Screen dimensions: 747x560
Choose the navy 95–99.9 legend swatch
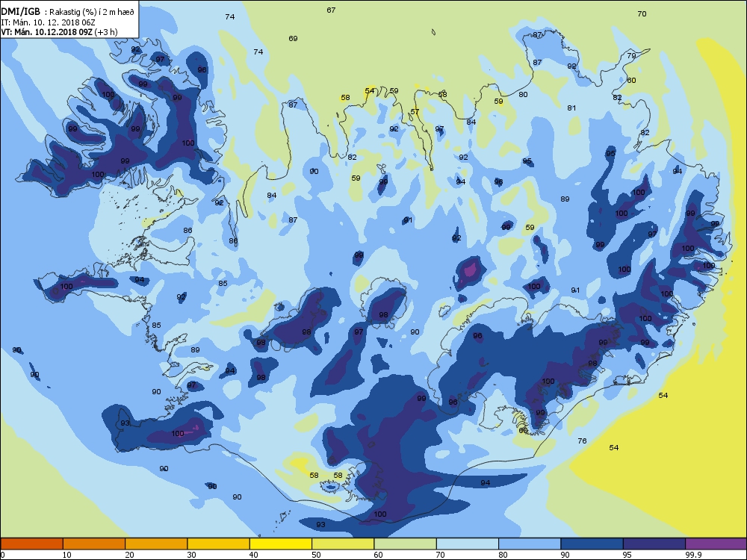click(x=654, y=544)
